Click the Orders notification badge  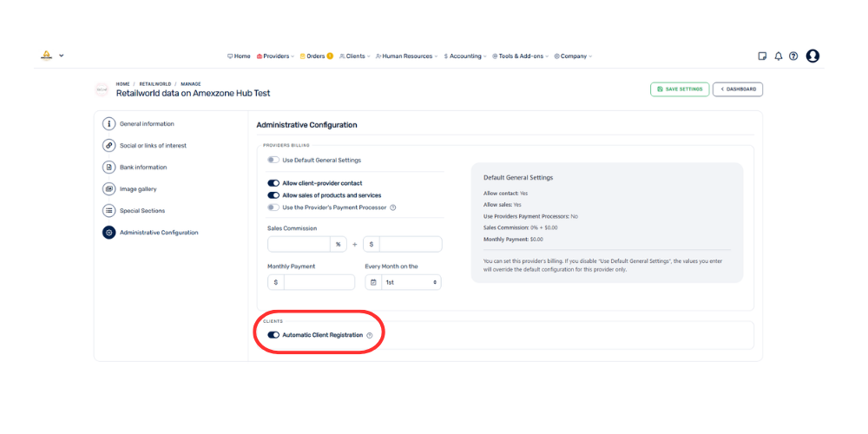tap(330, 56)
